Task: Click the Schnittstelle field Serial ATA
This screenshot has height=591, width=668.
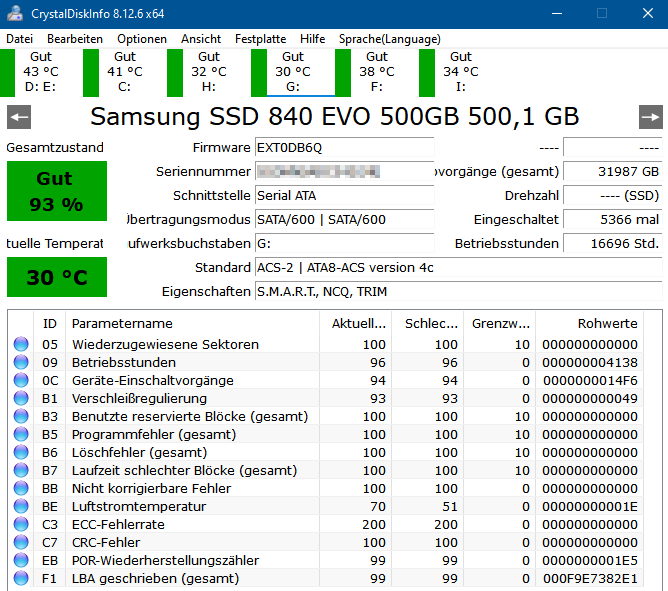Action: point(345,195)
